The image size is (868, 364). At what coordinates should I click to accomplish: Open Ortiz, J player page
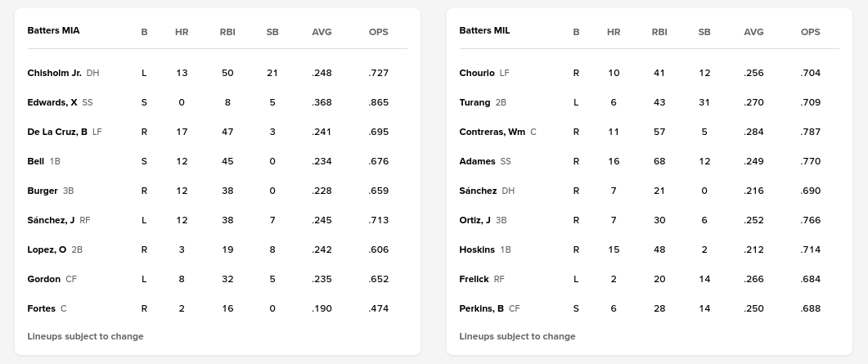point(475,220)
